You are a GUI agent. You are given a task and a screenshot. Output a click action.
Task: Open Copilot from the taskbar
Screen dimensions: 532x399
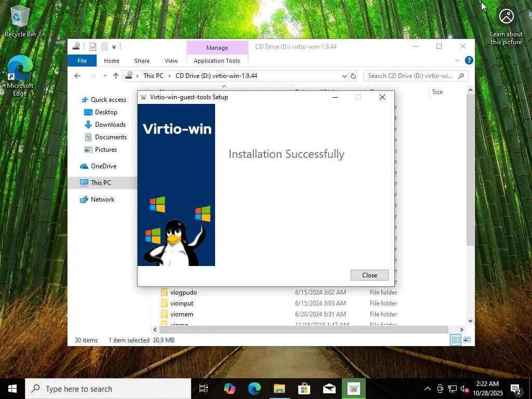point(229,389)
